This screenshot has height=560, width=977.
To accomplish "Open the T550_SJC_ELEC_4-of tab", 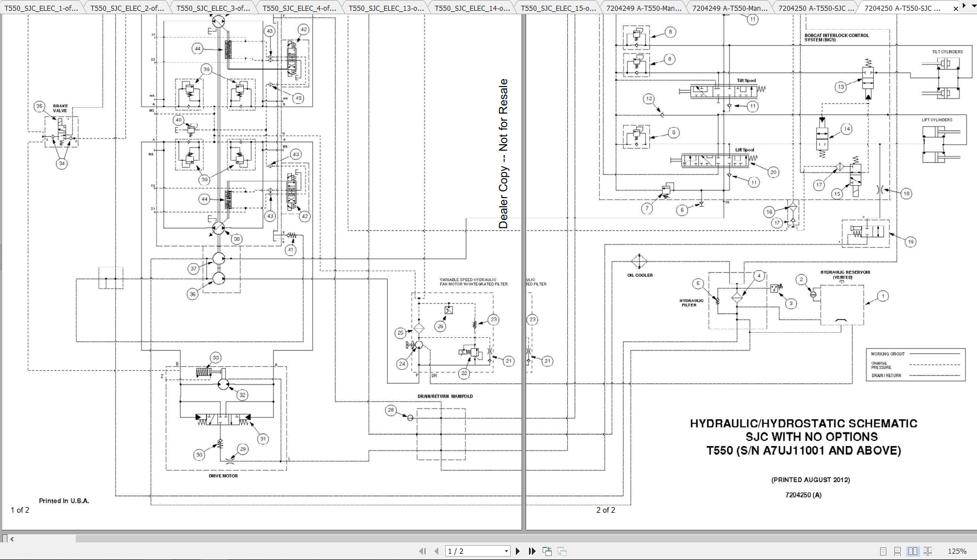I will [299, 8].
